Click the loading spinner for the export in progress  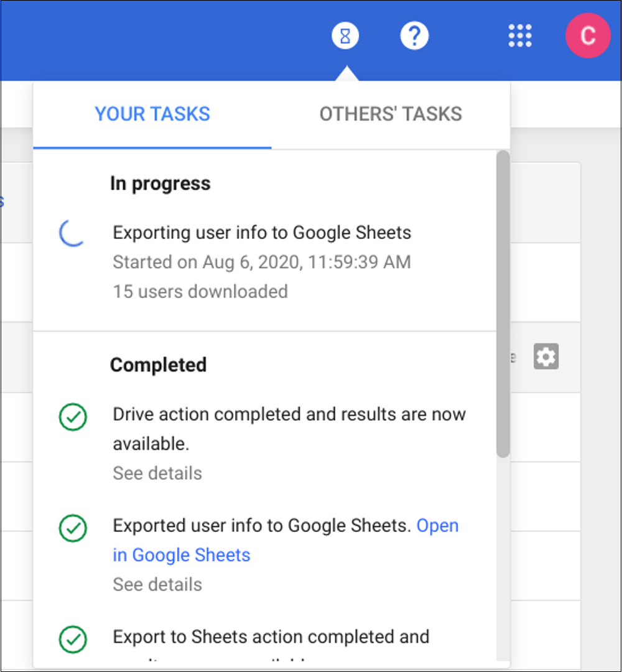pos(72,233)
